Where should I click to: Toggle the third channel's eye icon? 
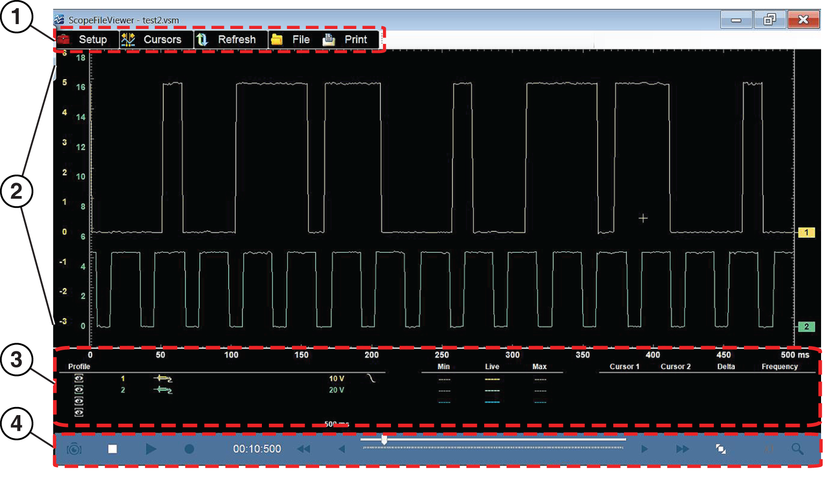point(79,401)
